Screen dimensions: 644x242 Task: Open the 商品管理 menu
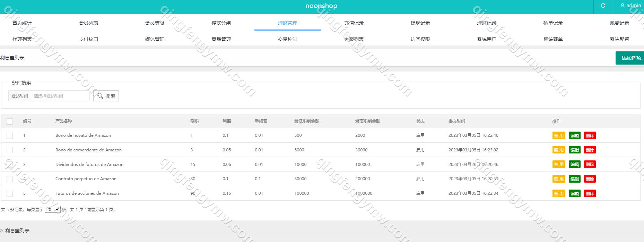pos(221,39)
